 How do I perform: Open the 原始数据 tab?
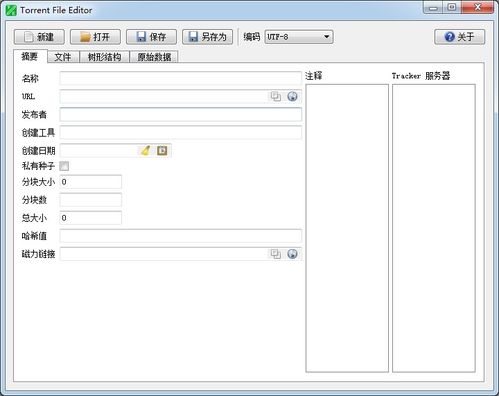(154, 57)
